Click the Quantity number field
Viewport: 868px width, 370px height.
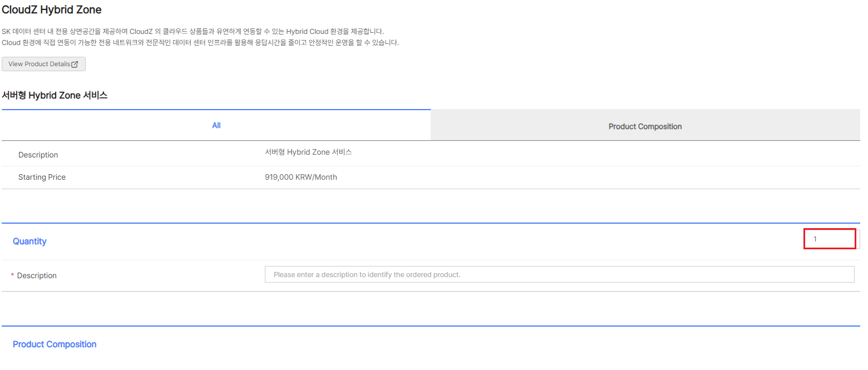tap(830, 239)
